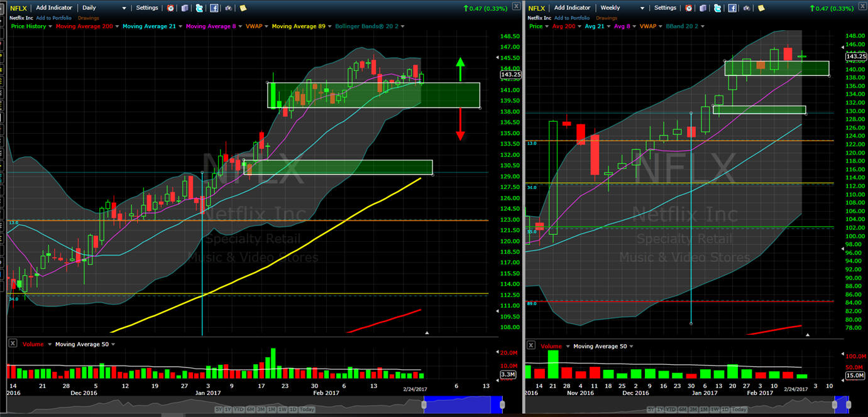This screenshot has width=868, height=417.
Task: Click the NFLX symbol in Daily chart
Action: click(x=19, y=8)
